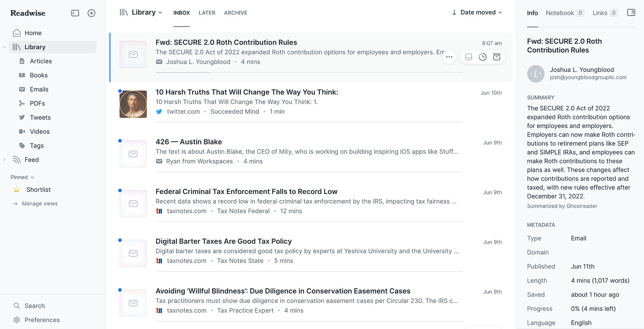
Task: Click the plus add-document icon
Action: (92, 13)
